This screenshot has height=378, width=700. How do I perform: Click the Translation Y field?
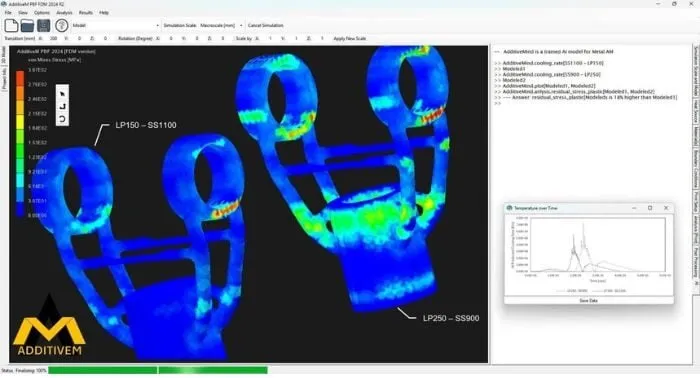tap(79, 38)
